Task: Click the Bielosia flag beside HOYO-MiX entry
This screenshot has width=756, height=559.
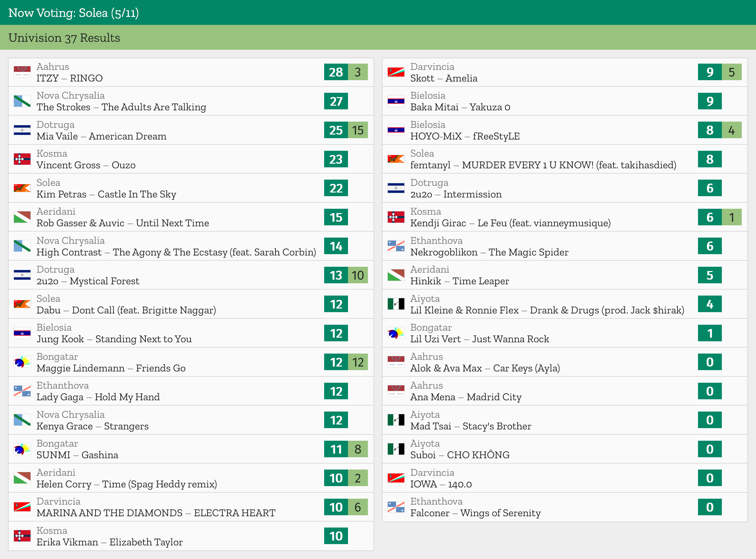Action: pyautogui.click(x=396, y=130)
